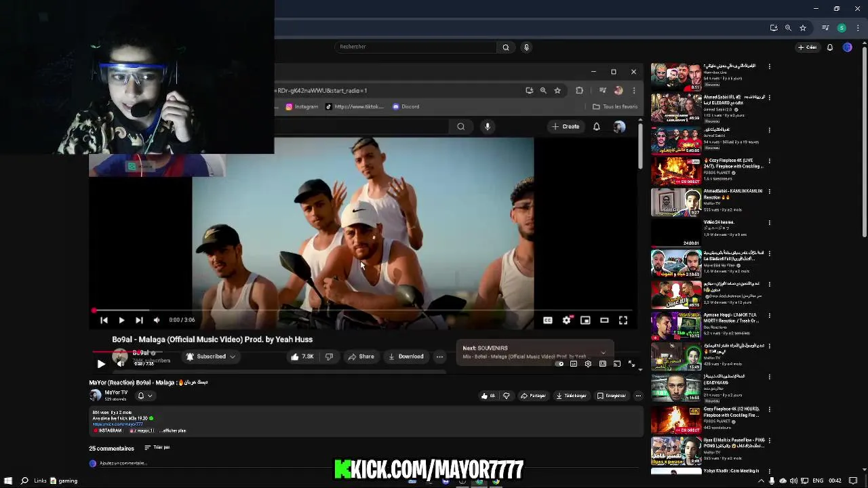
Task: Open MaYor TV channel avatar
Action: (x=96, y=395)
